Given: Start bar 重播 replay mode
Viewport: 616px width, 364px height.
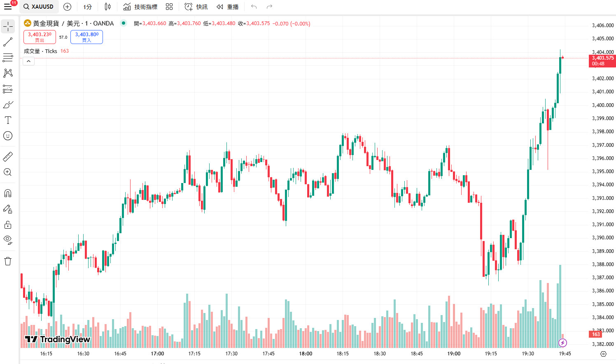Looking at the screenshot, I should (x=228, y=7).
